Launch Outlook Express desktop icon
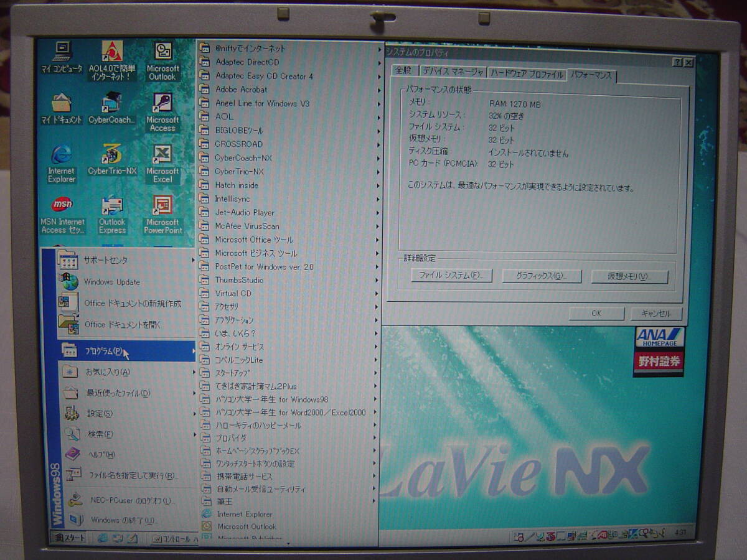Viewport: 747px width, 560px height. coord(112,215)
